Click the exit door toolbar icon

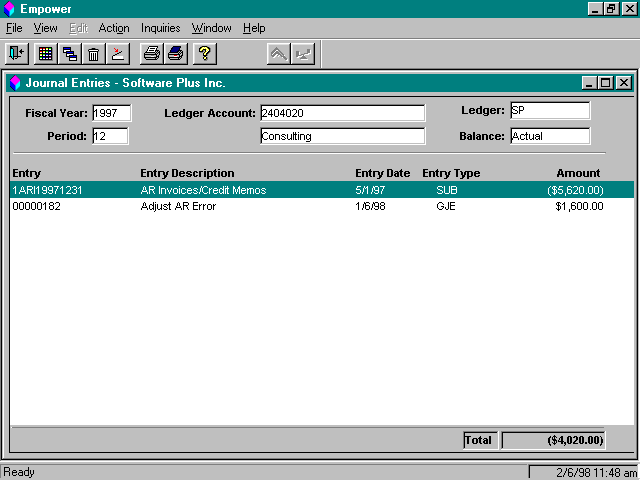(17, 53)
